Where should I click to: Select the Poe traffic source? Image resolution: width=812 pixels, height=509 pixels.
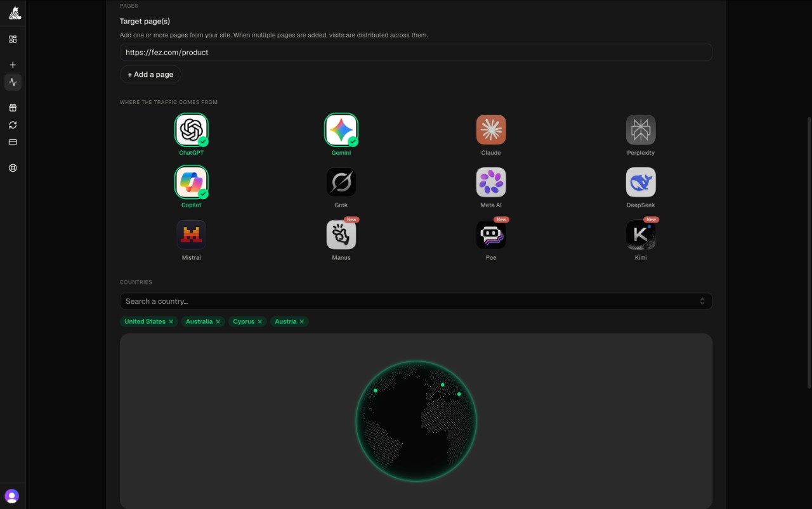[x=491, y=235]
